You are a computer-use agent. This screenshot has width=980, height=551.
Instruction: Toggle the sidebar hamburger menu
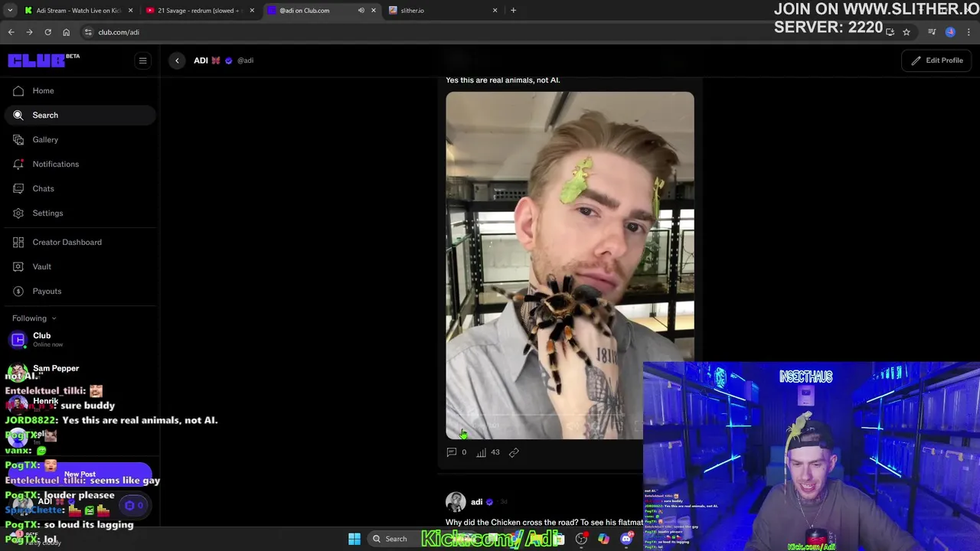click(x=142, y=60)
